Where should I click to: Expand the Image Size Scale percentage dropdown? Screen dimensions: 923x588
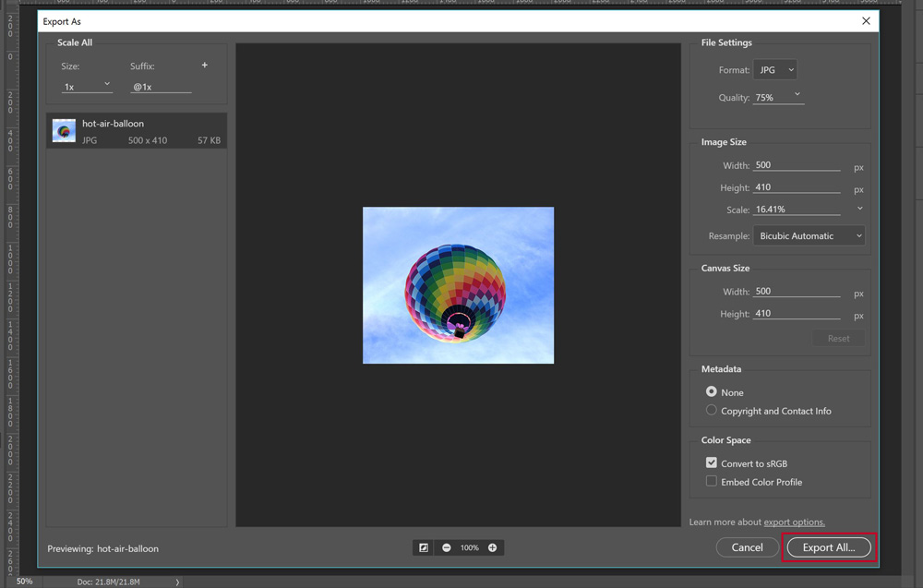(859, 209)
